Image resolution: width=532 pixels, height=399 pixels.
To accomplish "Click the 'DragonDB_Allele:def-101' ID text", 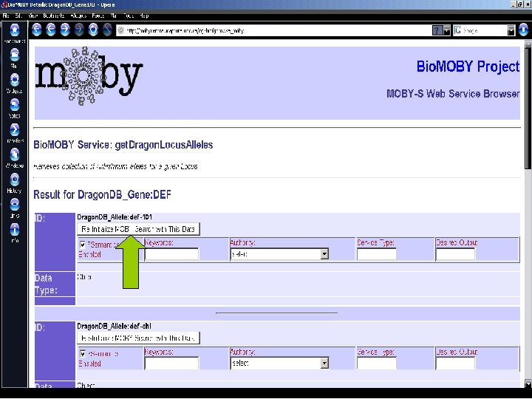I will click(x=115, y=217).
